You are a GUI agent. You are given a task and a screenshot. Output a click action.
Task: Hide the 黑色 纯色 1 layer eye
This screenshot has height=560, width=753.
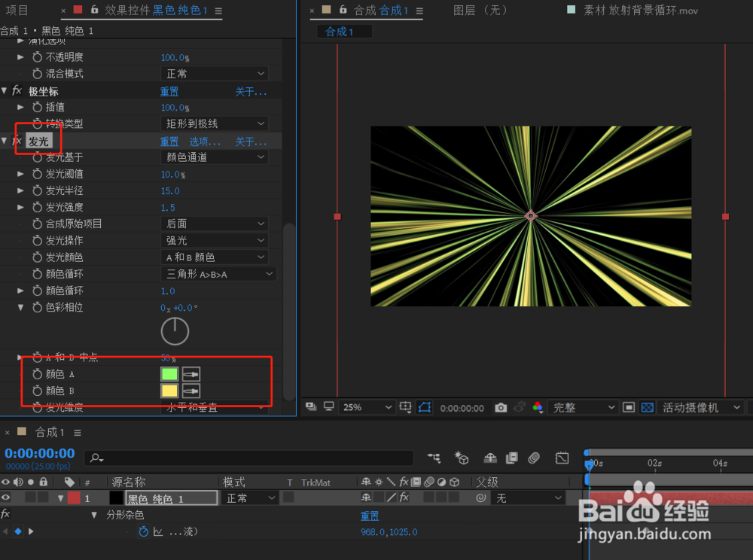tap(6, 498)
